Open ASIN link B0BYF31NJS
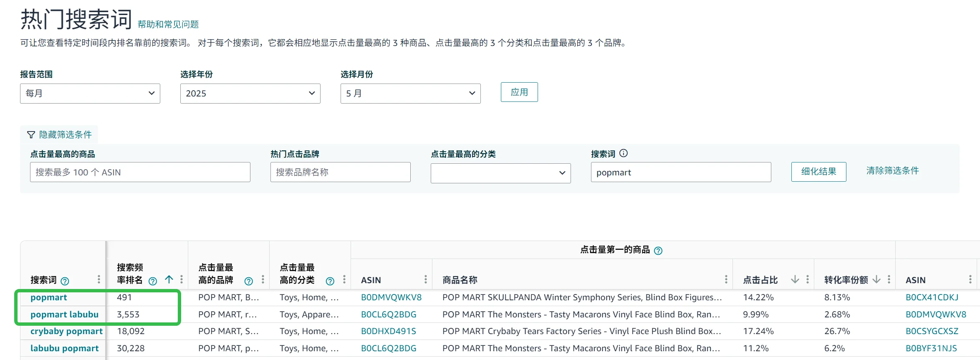Screen dimensions: 980x360 [932, 348]
